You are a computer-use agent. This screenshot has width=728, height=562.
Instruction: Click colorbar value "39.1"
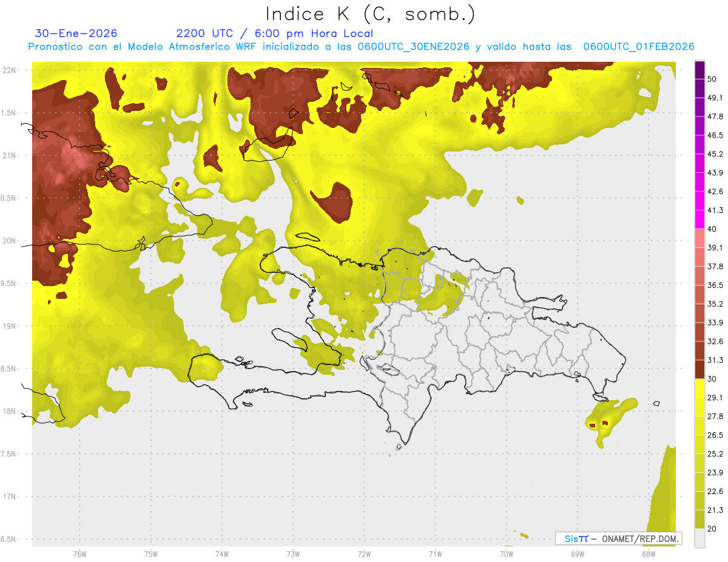(715, 247)
